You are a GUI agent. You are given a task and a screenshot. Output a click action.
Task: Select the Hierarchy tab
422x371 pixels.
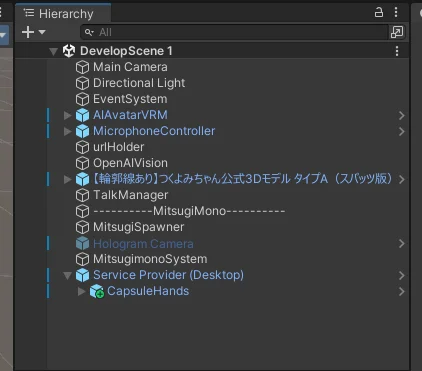click(63, 13)
